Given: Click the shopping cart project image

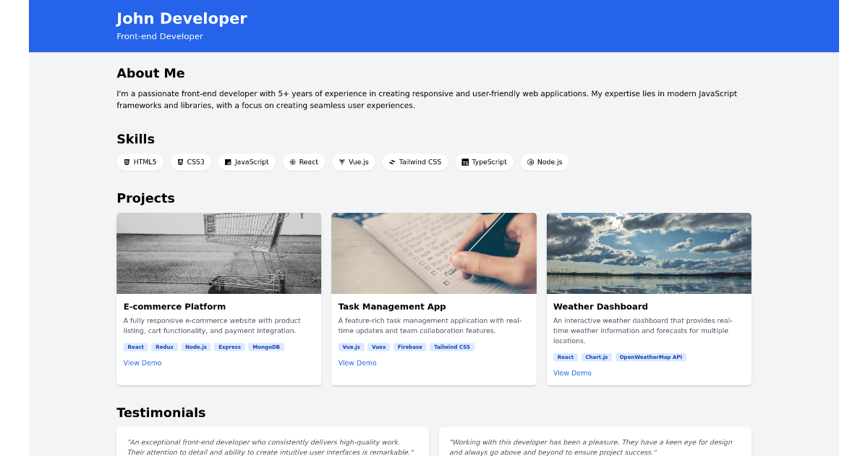Looking at the screenshot, I should click(218, 253).
